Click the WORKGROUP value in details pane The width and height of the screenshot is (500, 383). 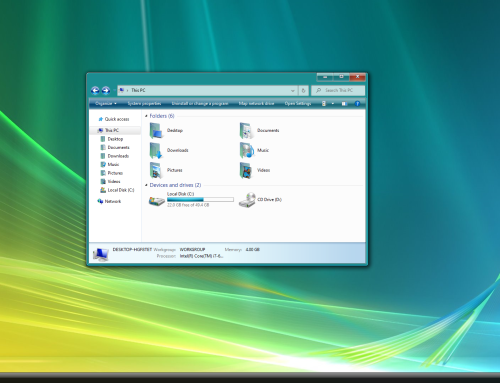click(x=193, y=249)
